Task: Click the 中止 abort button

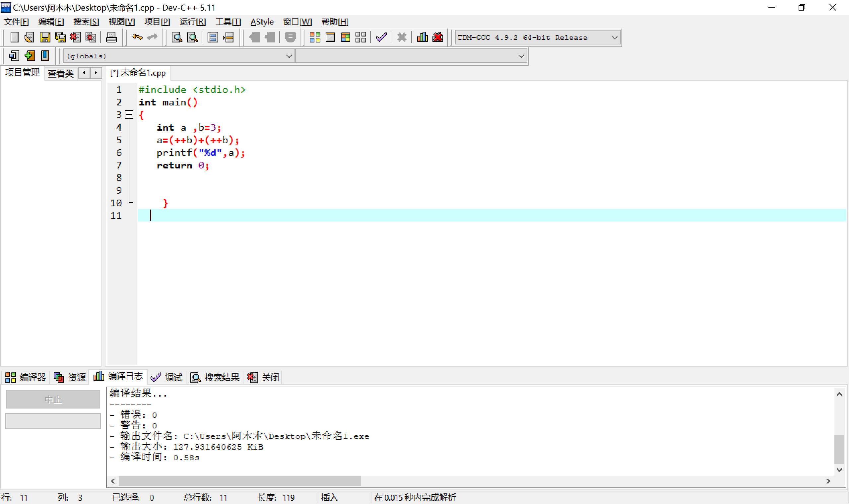Action: [53, 399]
